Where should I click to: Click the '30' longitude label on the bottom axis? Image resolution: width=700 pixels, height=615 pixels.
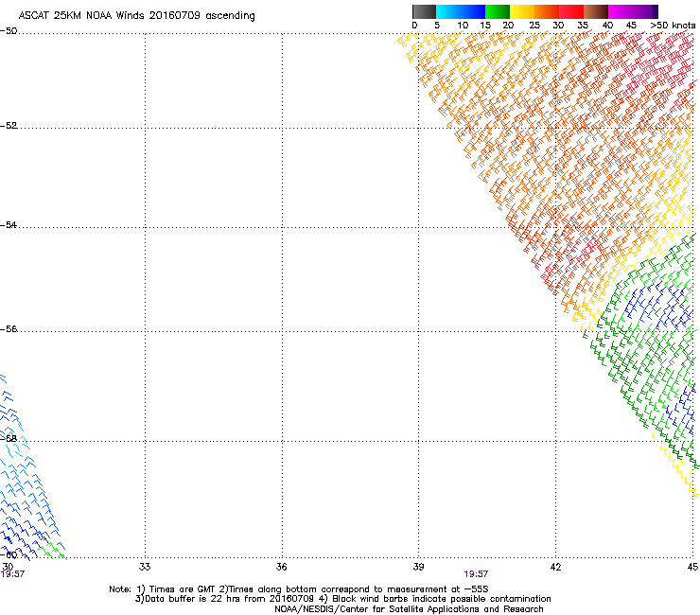[8, 567]
